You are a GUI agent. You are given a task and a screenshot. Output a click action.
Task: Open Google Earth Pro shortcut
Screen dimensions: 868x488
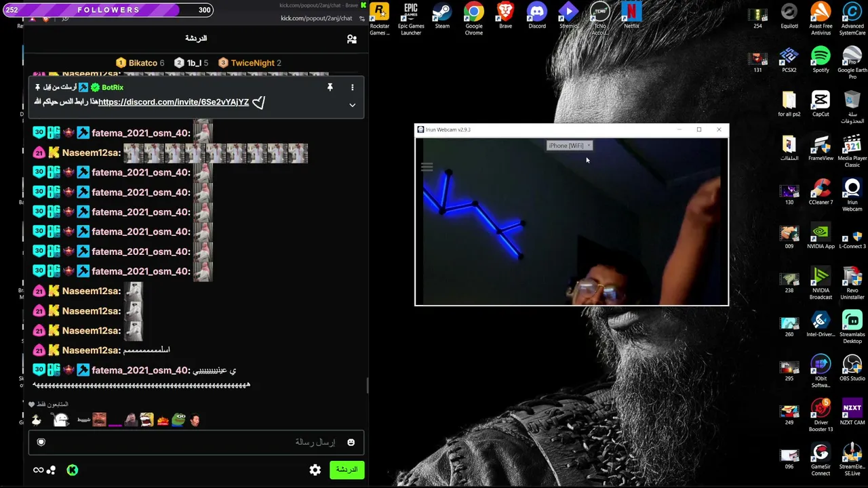852,63
